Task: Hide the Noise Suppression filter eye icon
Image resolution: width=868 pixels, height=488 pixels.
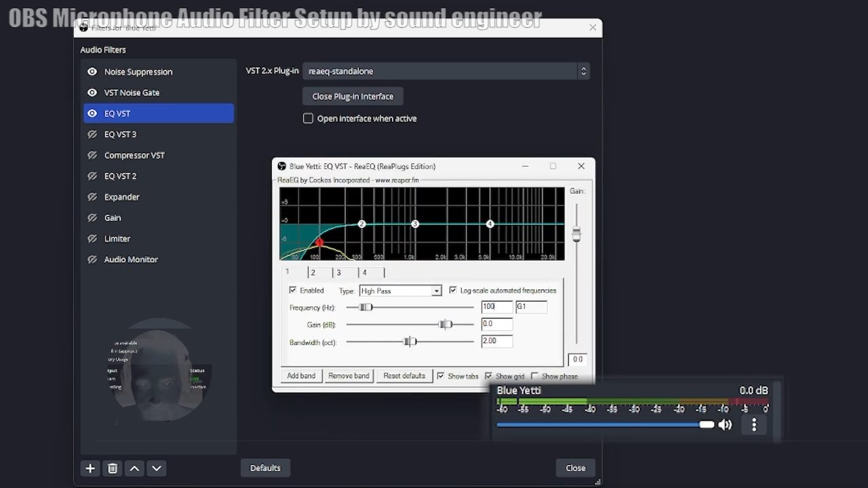Action: pyautogui.click(x=92, y=72)
